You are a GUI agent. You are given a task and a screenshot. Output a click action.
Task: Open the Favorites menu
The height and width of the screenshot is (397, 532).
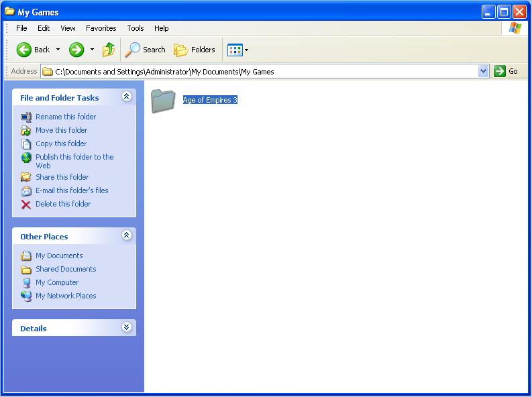click(101, 28)
